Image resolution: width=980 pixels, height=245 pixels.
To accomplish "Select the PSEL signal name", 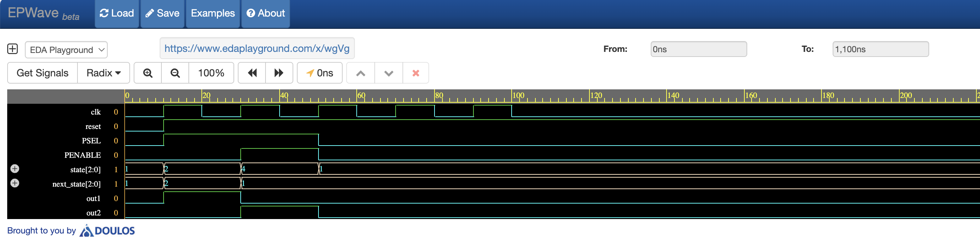I will [x=91, y=141].
